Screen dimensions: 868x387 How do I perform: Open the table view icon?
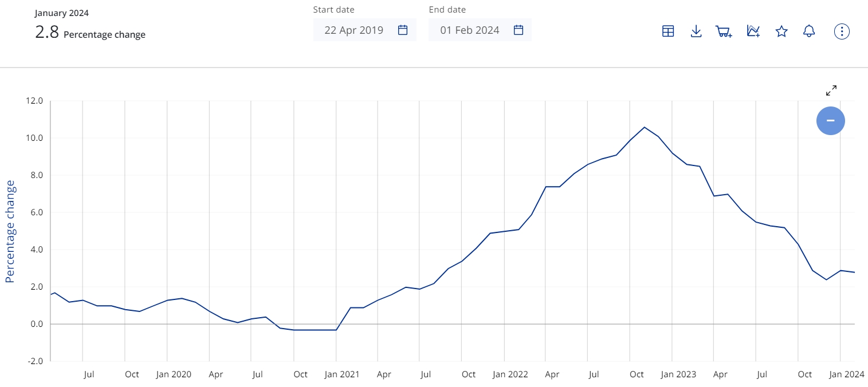point(667,31)
